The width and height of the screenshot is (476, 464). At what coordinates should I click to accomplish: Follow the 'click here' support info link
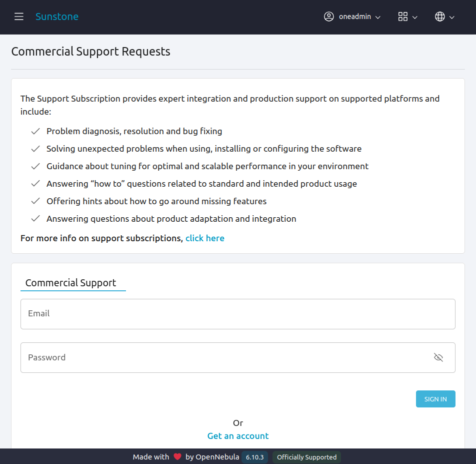205,238
